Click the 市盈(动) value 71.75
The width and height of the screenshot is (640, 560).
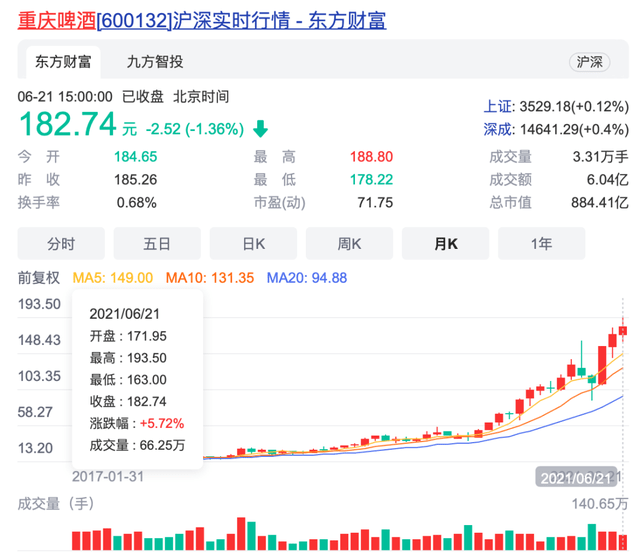coord(375,202)
